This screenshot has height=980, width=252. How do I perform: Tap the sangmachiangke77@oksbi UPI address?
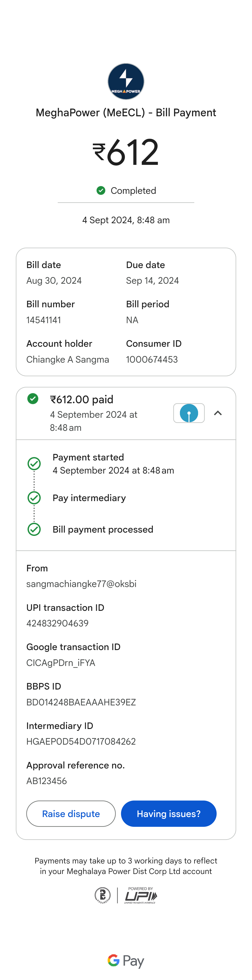click(81, 584)
